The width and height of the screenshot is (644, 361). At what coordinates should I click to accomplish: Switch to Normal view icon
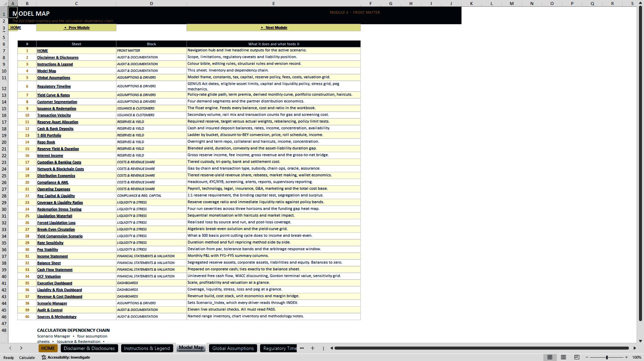[x=550, y=357]
